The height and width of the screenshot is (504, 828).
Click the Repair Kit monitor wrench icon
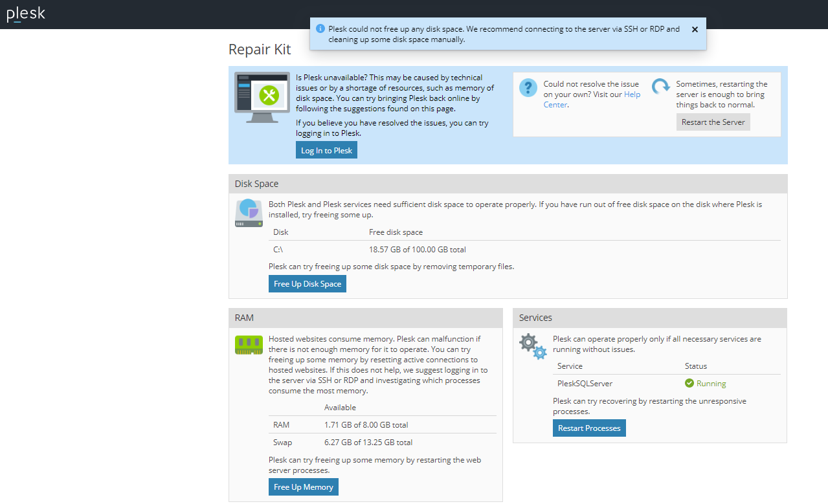[x=262, y=98]
